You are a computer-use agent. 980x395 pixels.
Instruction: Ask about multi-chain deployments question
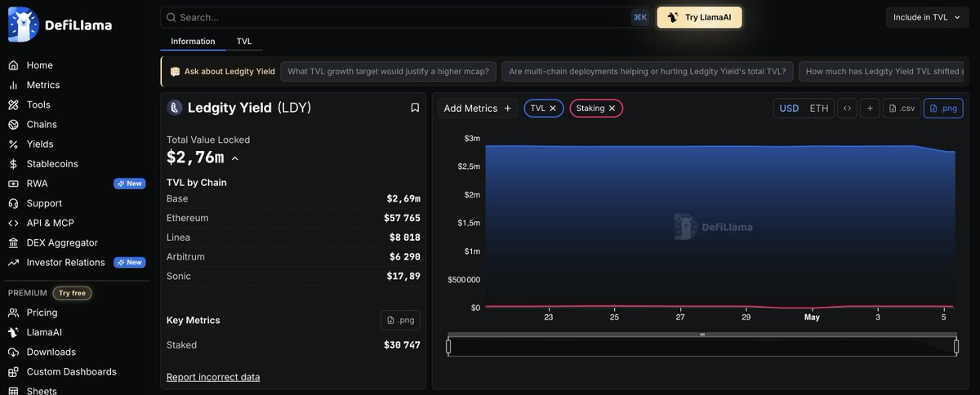point(647,71)
